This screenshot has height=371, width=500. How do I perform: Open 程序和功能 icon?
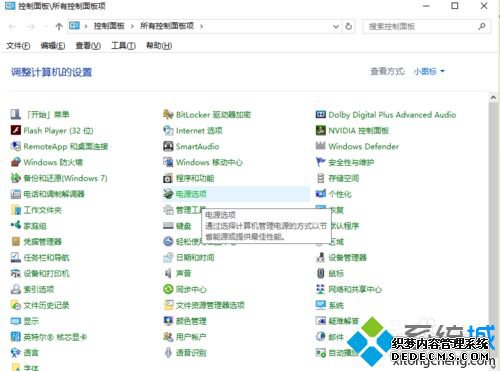click(168, 178)
